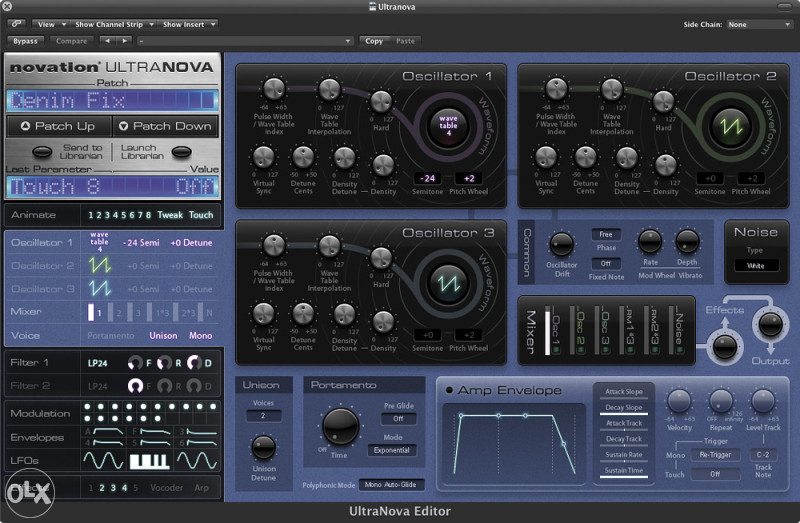Open Polyphonic Mode Mono Auto-Glide dropdown
Screen dimensions: 800x523
pos(391,485)
